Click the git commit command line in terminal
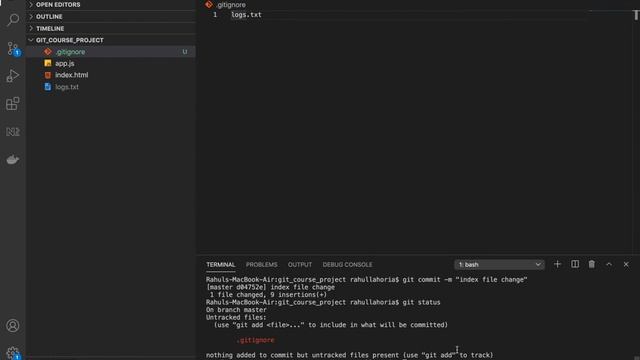This screenshot has width=640, height=360. pos(367,280)
